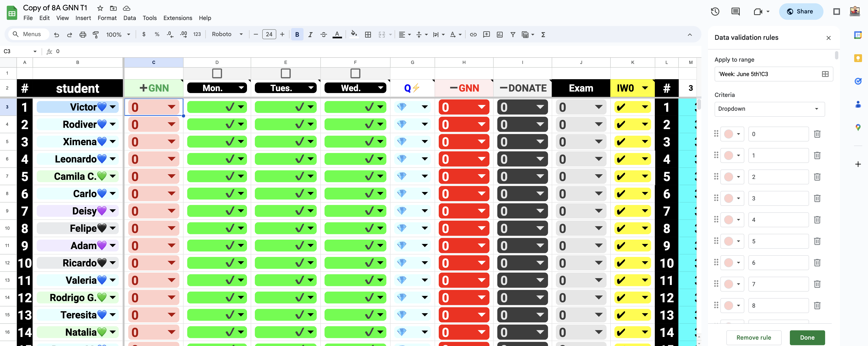Image resolution: width=868 pixels, height=346 pixels.
Task: Toggle the checkbox above Wed. column
Action: click(355, 73)
